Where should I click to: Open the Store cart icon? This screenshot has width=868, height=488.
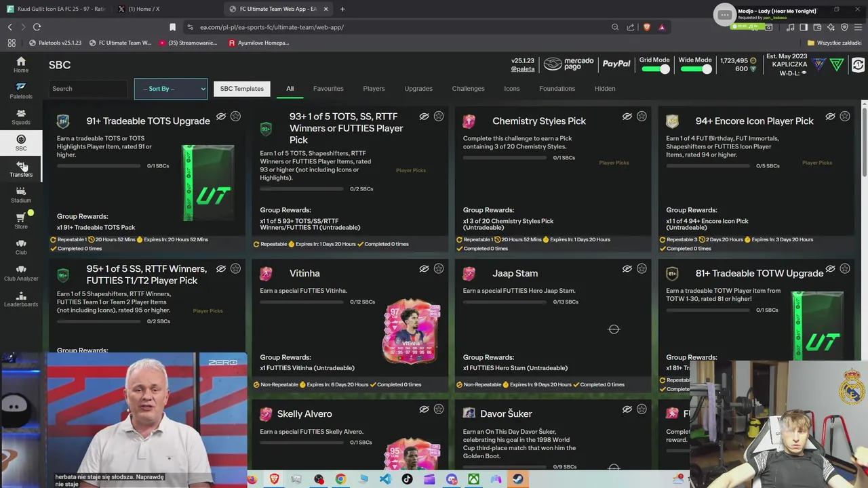[x=21, y=220]
